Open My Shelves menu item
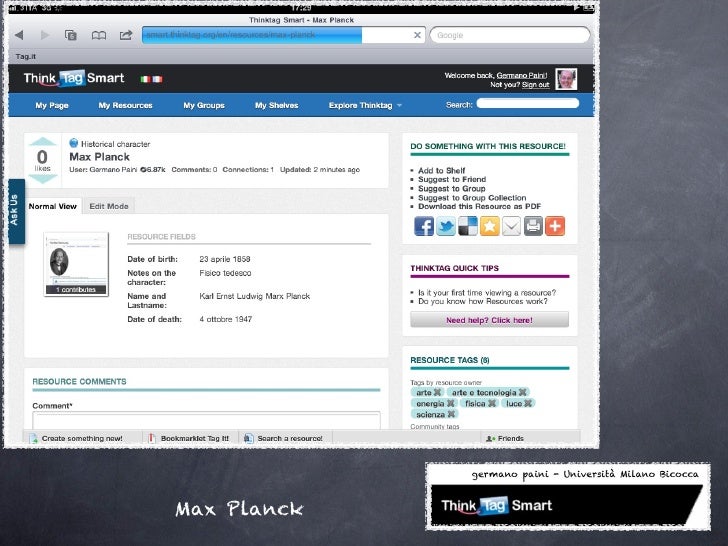Viewport: 728px width, 546px height. [x=276, y=105]
